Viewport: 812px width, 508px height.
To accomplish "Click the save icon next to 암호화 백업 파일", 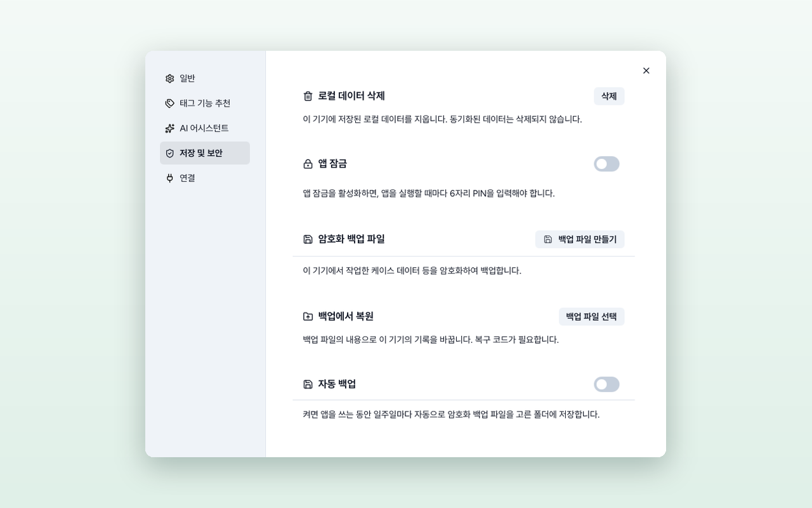I will click(308, 239).
